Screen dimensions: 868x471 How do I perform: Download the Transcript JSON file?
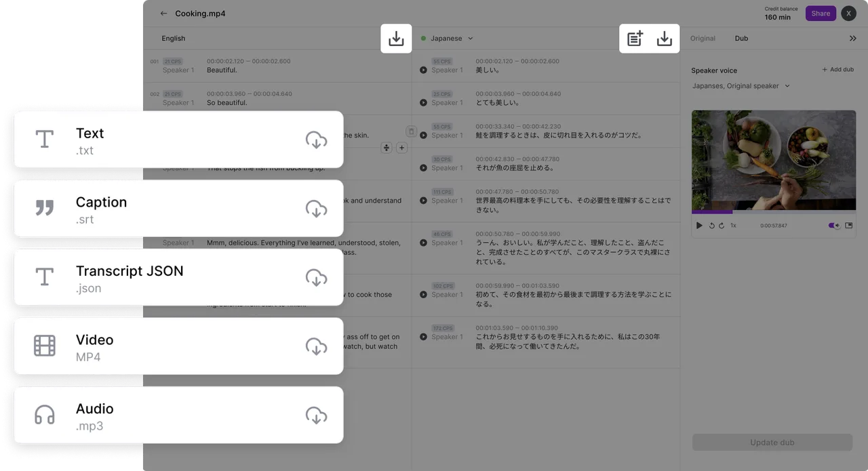pyautogui.click(x=316, y=278)
